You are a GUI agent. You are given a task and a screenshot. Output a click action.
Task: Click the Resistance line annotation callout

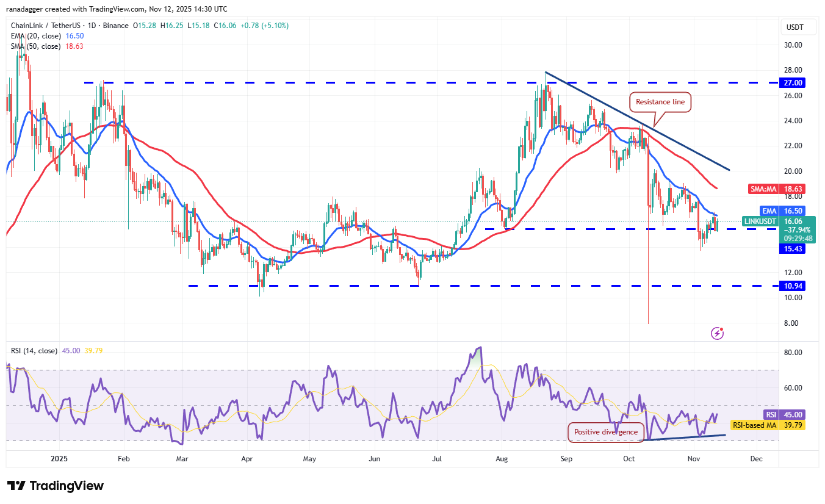point(660,102)
